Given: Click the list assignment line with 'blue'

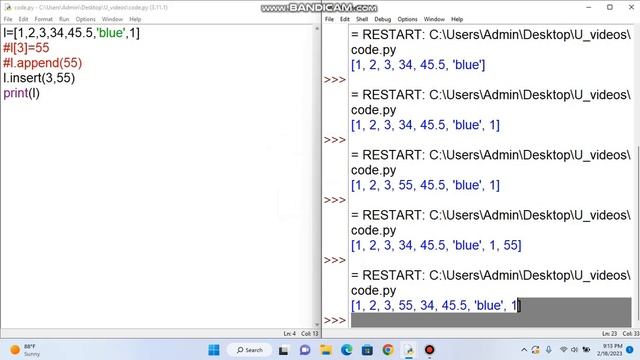Looking at the screenshot, I should coord(71,33).
